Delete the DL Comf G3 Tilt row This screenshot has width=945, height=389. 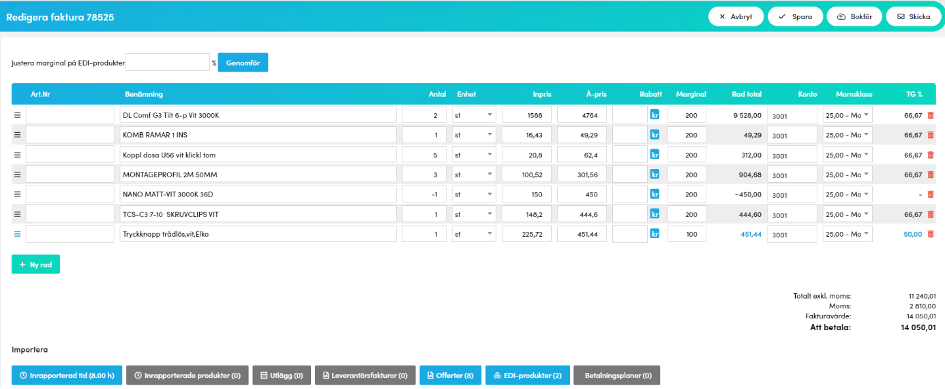[x=931, y=115]
